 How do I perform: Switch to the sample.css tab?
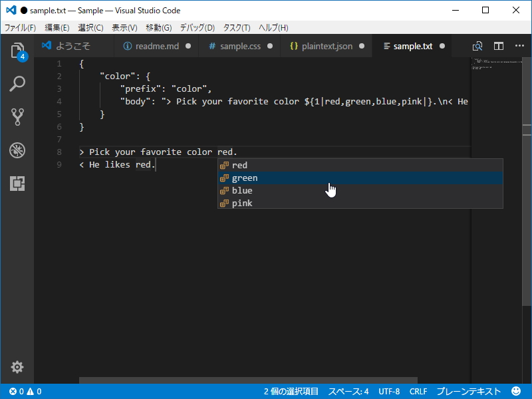[x=239, y=46]
